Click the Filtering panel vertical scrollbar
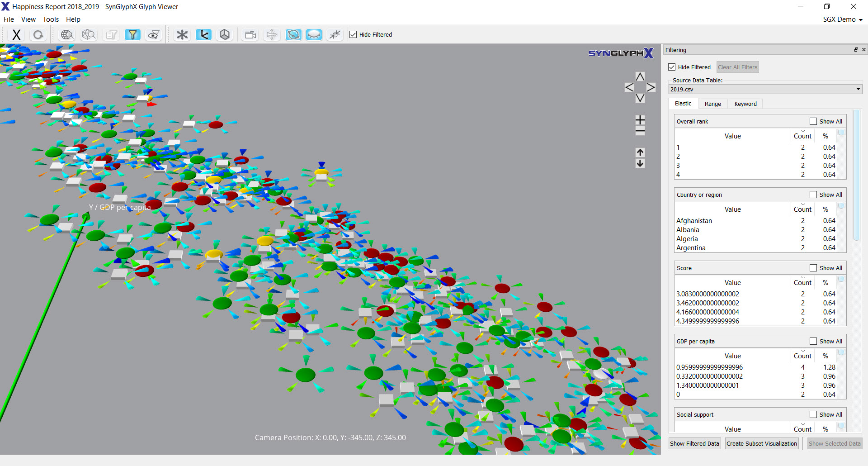This screenshot has width=868, height=466. click(857, 176)
